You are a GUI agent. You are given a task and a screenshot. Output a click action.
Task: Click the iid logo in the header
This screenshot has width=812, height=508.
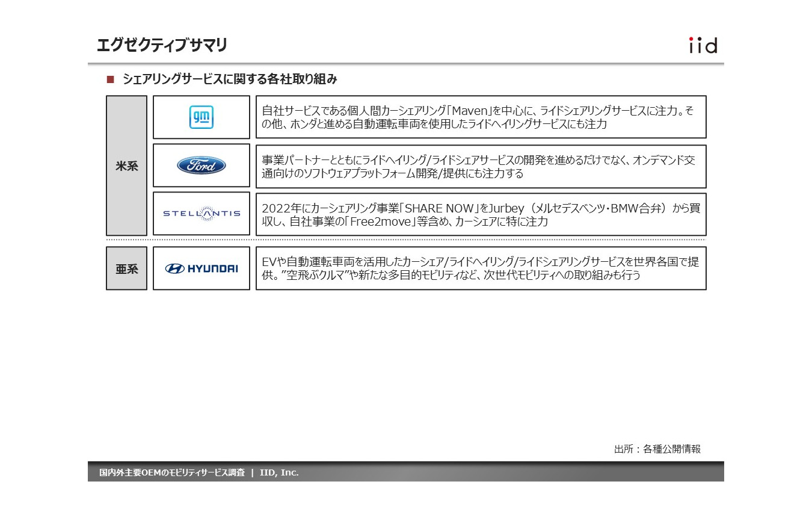pyautogui.click(x=703, y=45)
